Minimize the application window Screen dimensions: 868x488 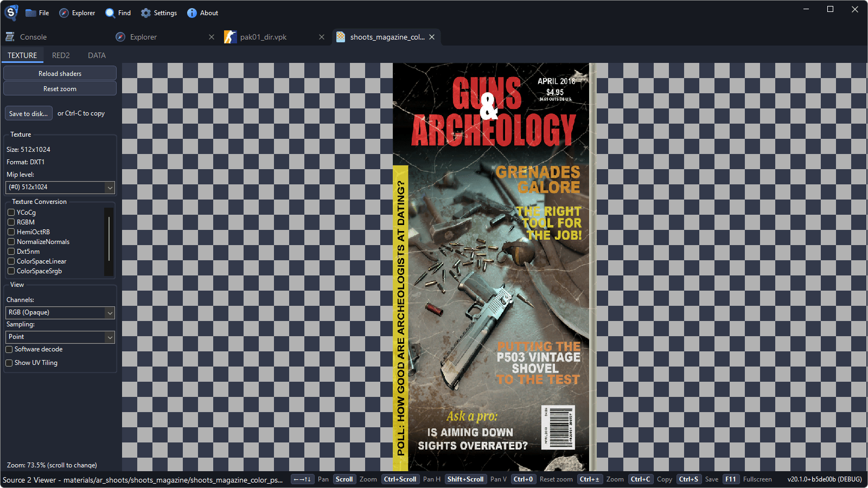point(806,9)
